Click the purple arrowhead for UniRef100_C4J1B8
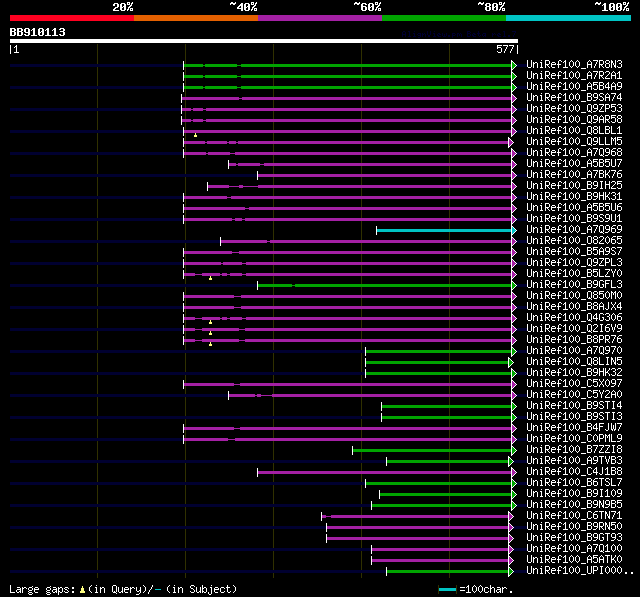Screen dimensions: 640x597 pyautogui.click(x=514, y=473)
